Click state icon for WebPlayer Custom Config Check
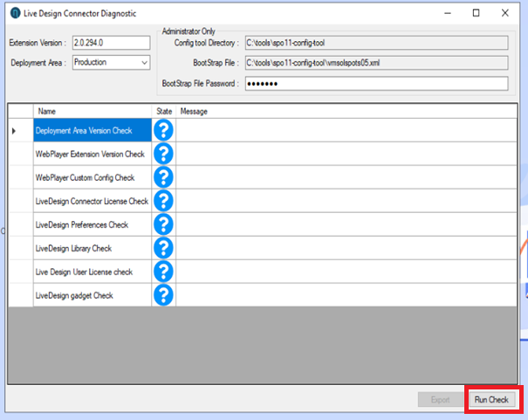 [x=164, y=177]
